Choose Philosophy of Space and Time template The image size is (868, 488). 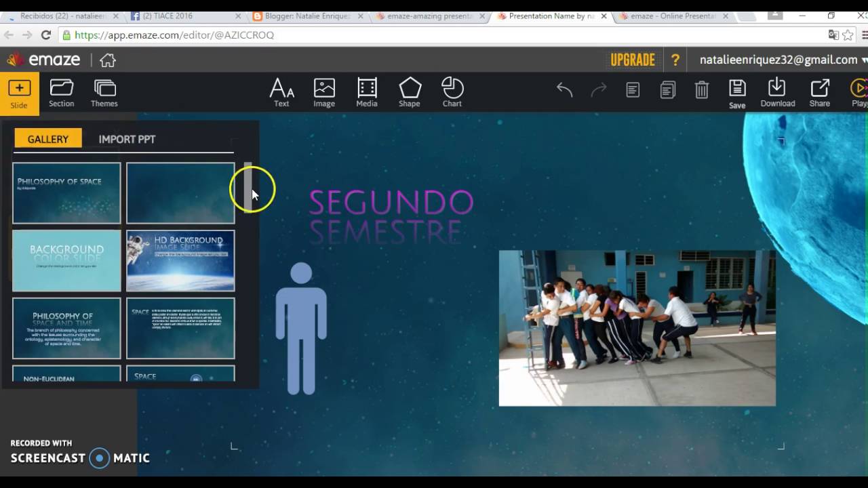[x=66, y=329]
